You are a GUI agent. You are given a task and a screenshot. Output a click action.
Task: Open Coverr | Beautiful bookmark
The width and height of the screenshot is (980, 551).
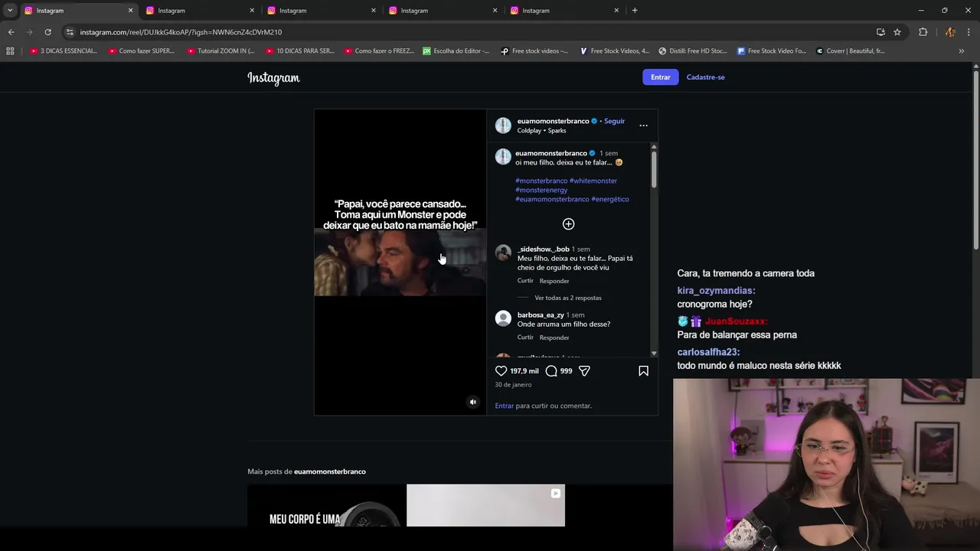coord(850,51)
